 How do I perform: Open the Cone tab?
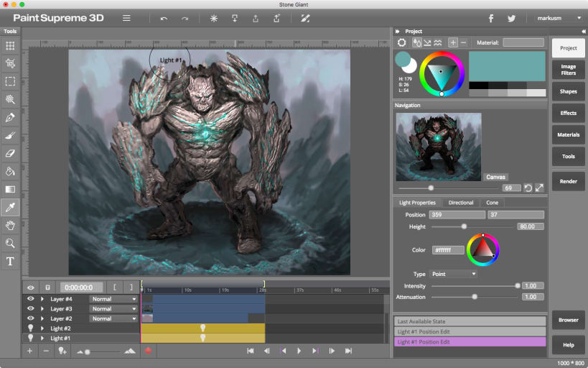tap(492, 203)
